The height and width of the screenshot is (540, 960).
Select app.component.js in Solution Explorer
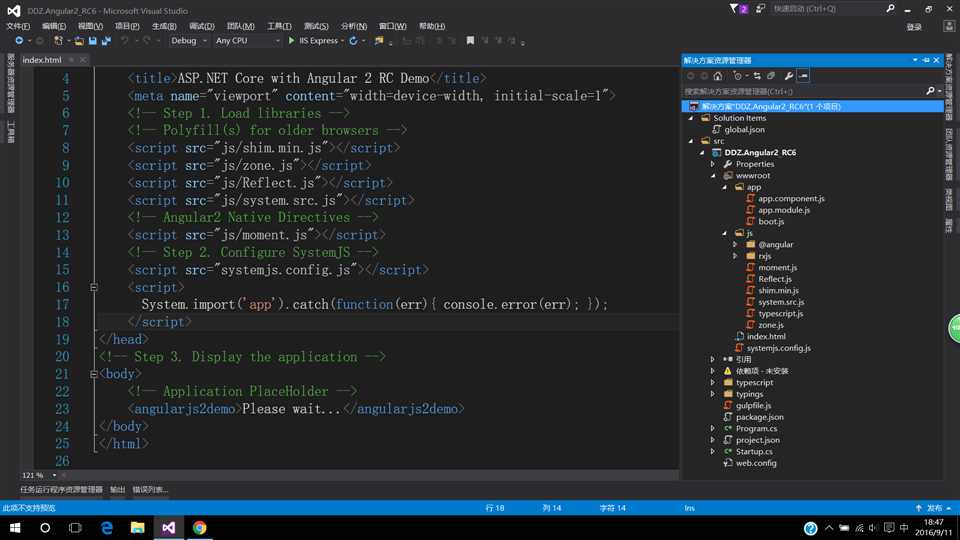791,198
